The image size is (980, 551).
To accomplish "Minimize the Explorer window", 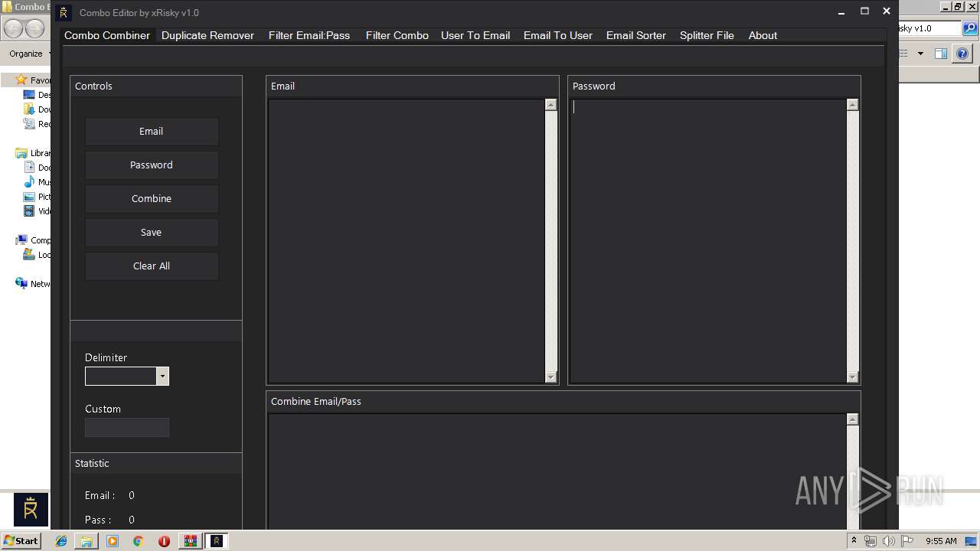I will pos(946,7).
